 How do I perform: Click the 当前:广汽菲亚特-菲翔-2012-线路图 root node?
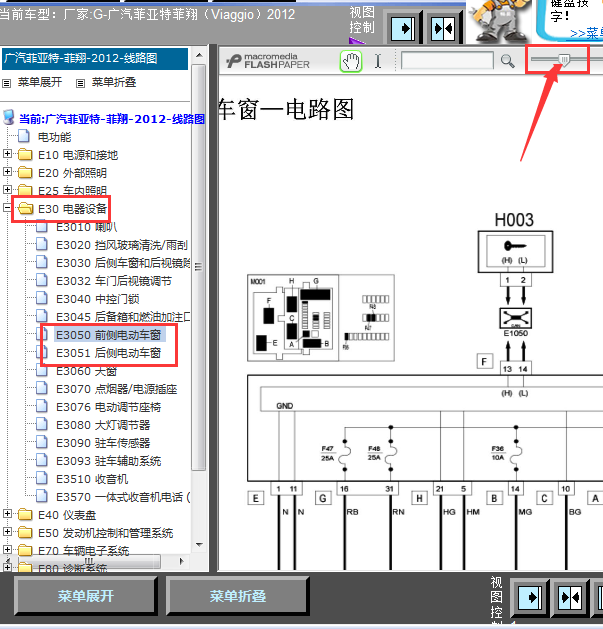112,119
